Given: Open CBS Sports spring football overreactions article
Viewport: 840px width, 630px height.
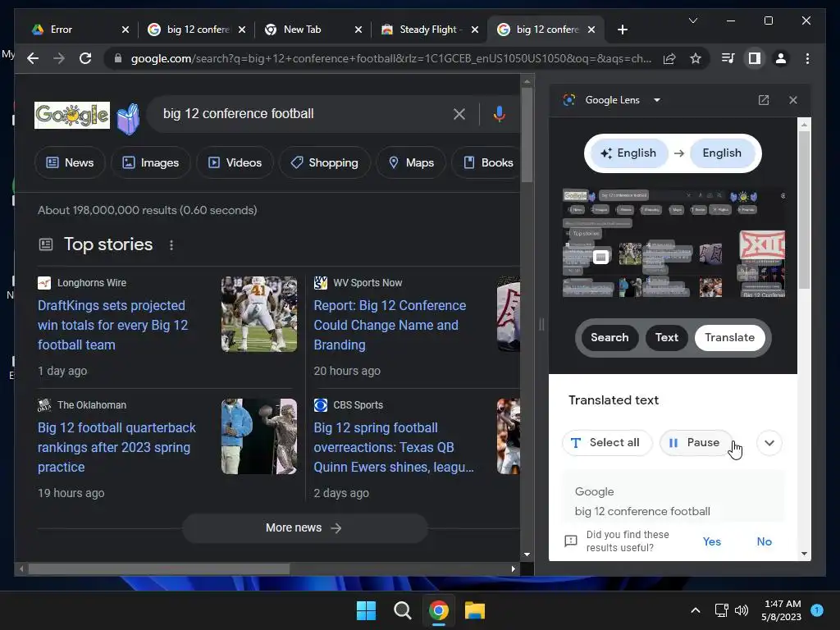Looking at the screenshot, I should pos(393,447).
